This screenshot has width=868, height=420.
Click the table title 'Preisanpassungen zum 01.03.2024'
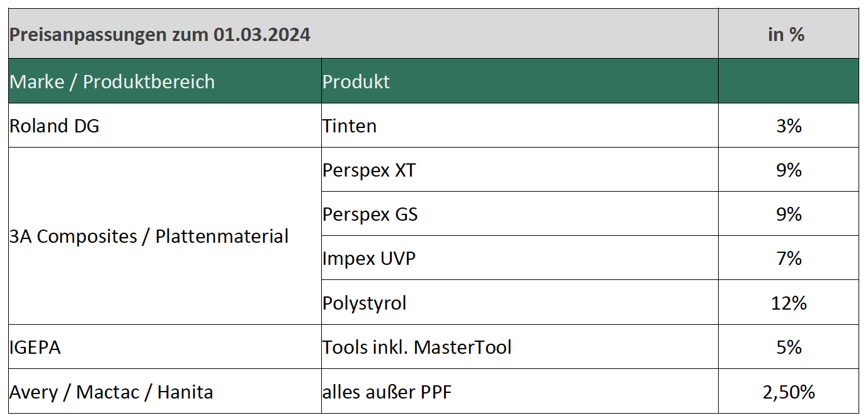160,35
